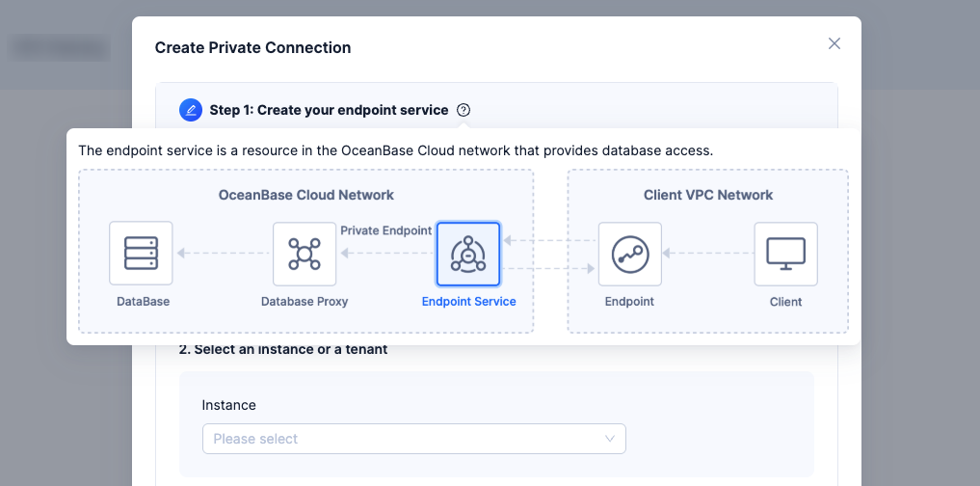Click the help question mark beside Step 1

coord(464,110)
